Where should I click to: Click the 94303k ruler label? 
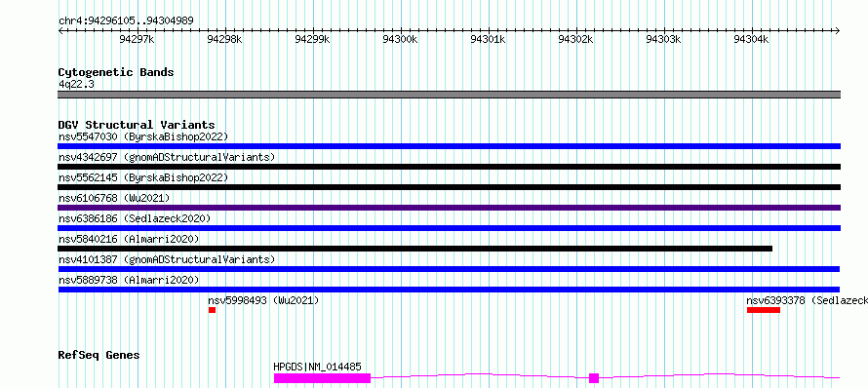664,39
